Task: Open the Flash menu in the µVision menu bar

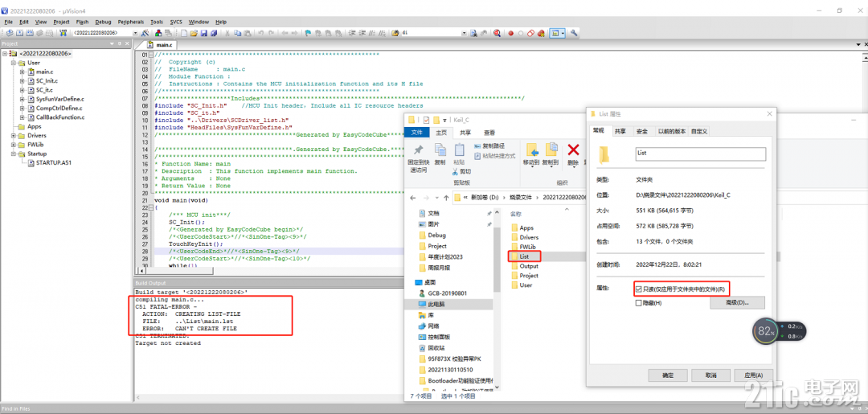Action: [82, 22]
